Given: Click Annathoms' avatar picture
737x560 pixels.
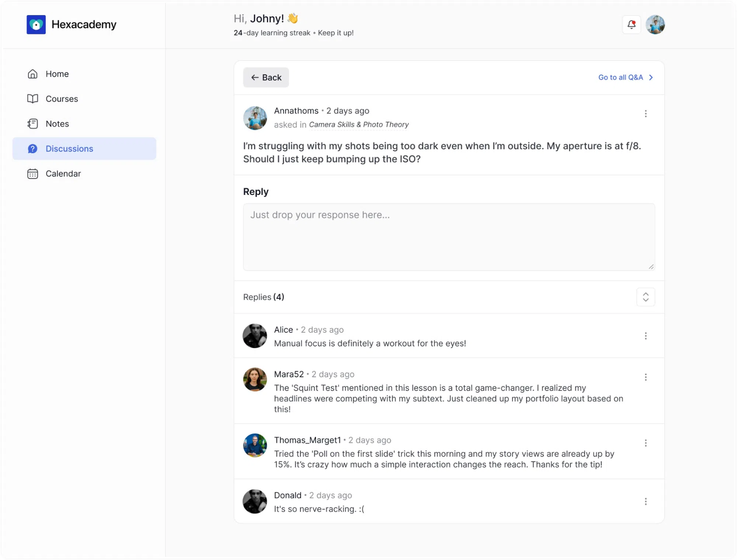Looking at the screenshot, I should click(x=255, y=118).
